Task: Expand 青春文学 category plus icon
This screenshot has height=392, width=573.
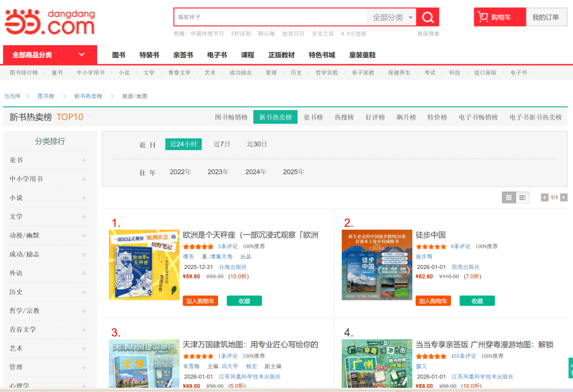Action: click(x=84, y=330)
